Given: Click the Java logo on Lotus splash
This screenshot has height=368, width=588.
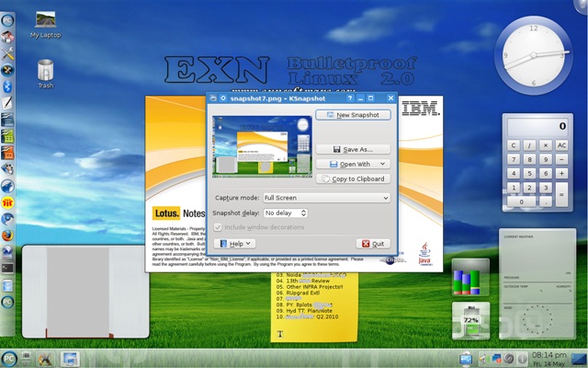Looking at the screenshot, I should point(424,254).
